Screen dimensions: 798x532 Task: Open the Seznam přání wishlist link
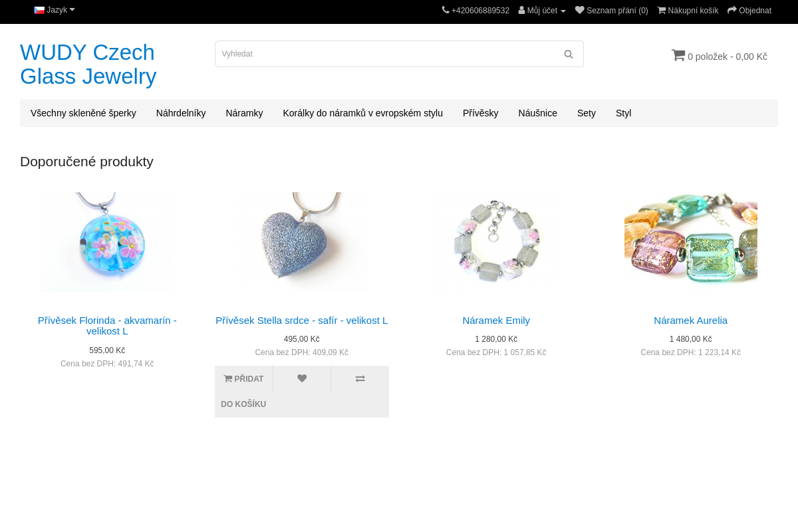pyautogui.click(x=611, y=11)
